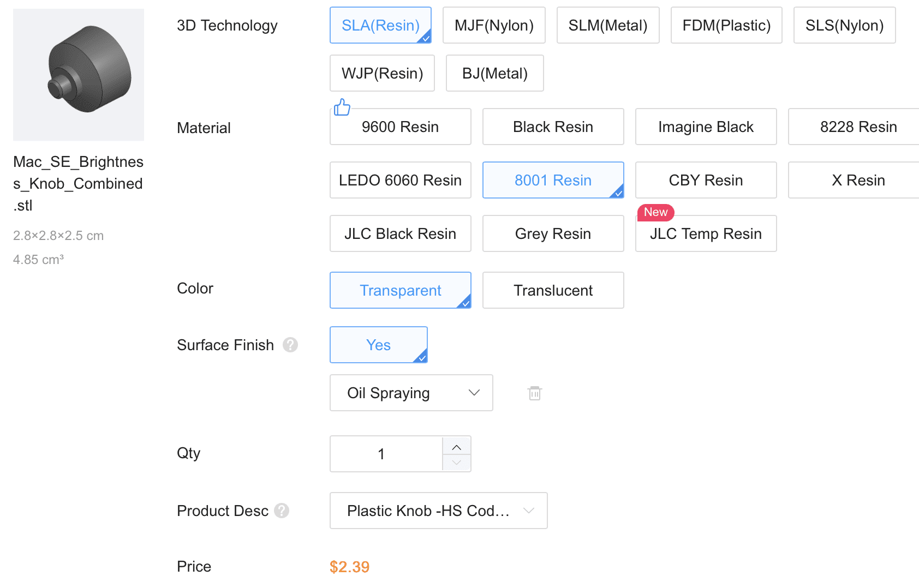Select SLM(Metal) printing technology
This screenshot has width=919, height=588.
607,25
